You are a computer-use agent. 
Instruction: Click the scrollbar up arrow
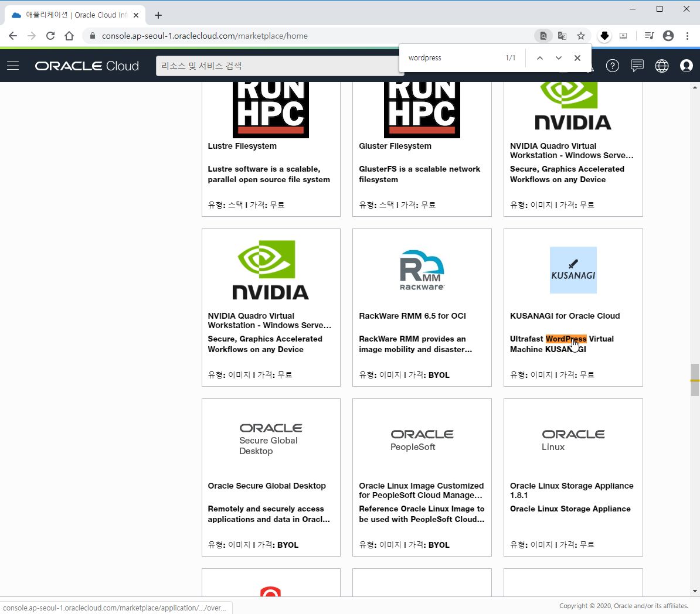pos(695,87)
